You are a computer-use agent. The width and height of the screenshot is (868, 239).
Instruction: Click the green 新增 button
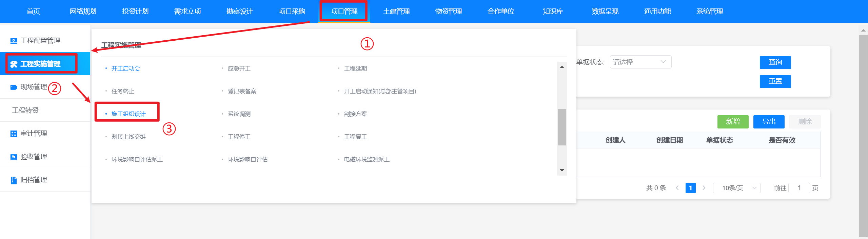coord(733,122)
